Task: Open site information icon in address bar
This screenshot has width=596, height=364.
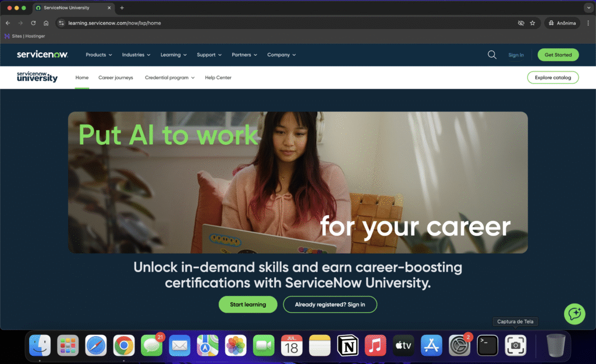Action: coord(61,23)
